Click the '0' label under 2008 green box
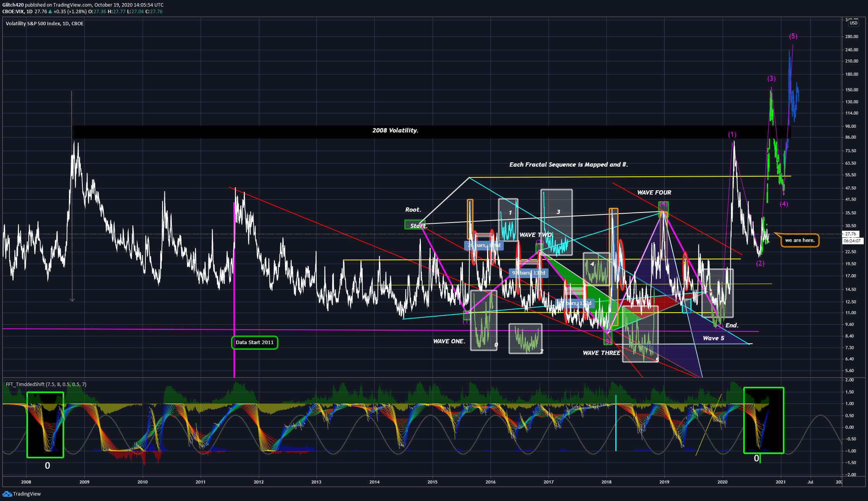This screenshot has height=501, width=868. coord(47,466)
